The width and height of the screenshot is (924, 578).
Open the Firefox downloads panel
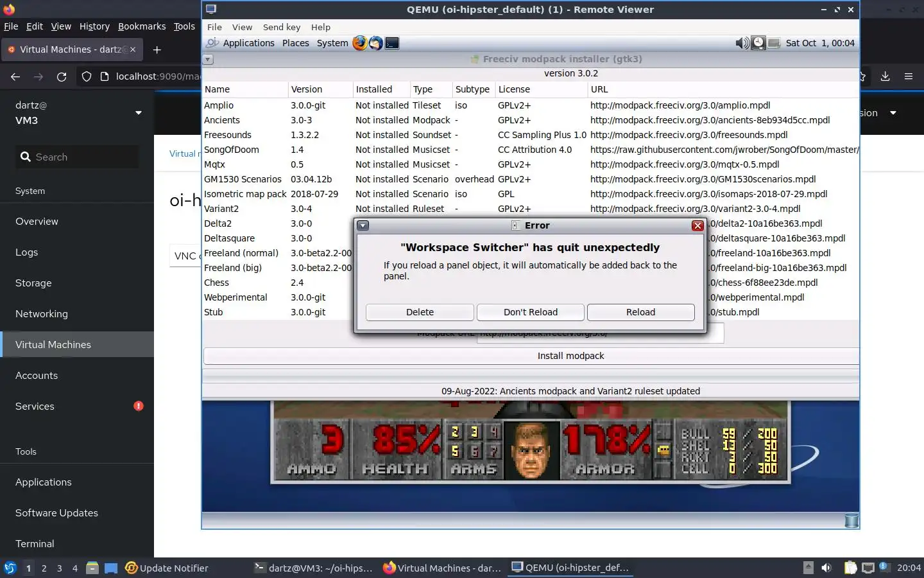885,76
